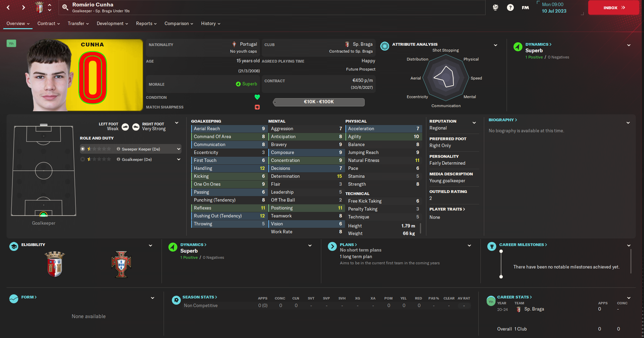
Task: Open the Career Milestones link
Action: [x=523, y=245]
